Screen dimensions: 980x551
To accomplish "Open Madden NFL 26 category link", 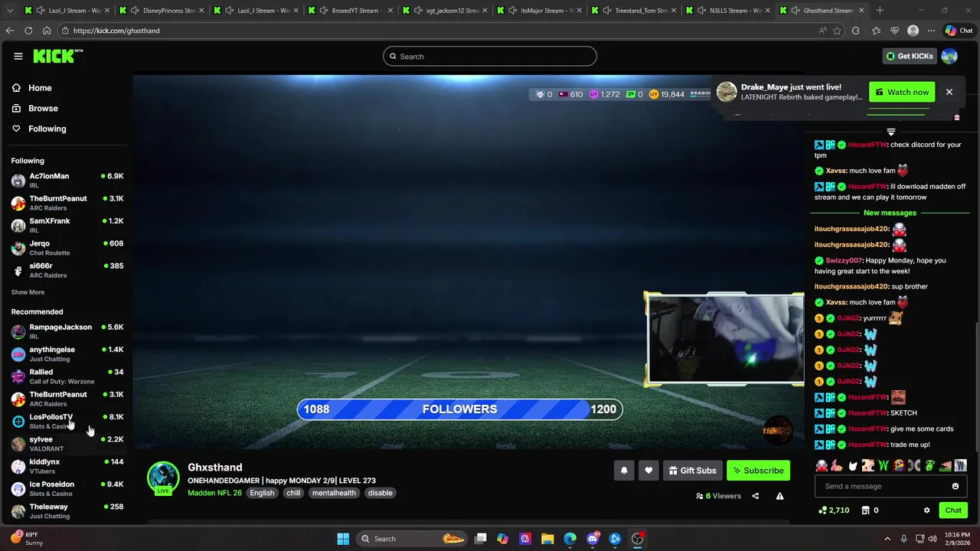I will click(214, 493).
